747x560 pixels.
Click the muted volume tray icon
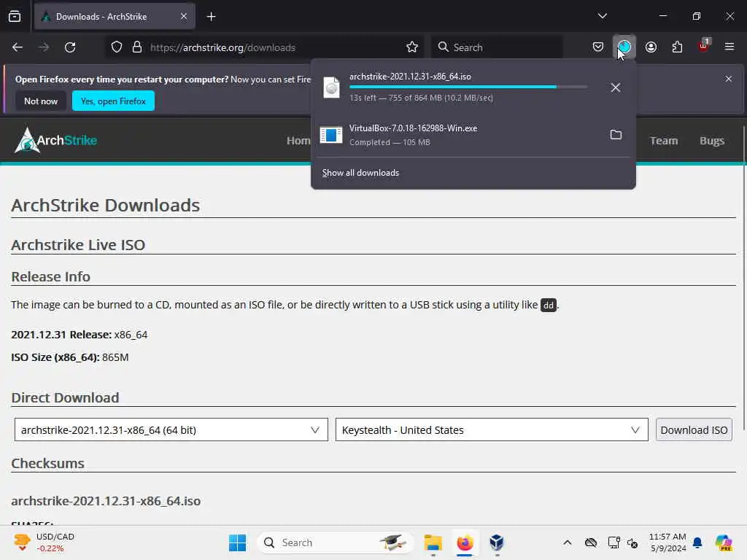click(x=632, y=542)
